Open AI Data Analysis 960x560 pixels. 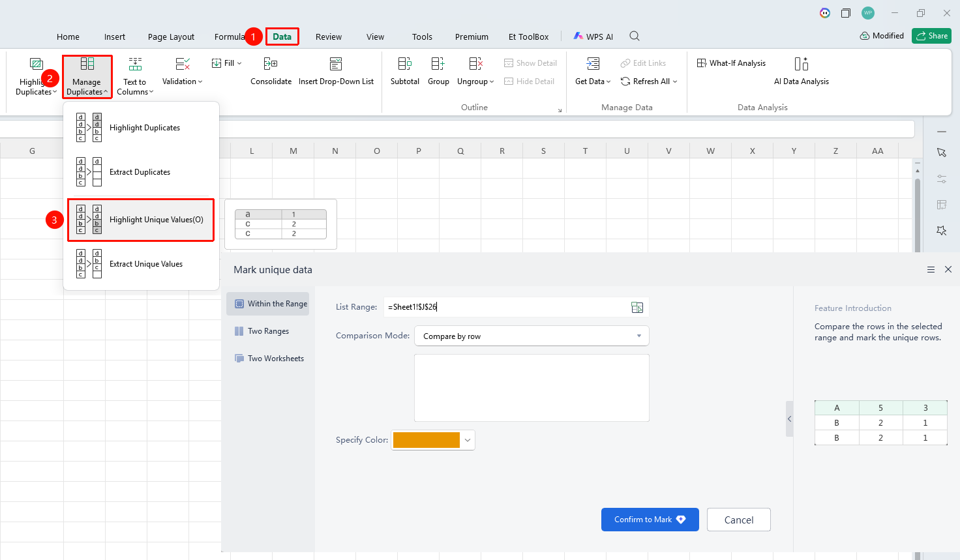802,72
